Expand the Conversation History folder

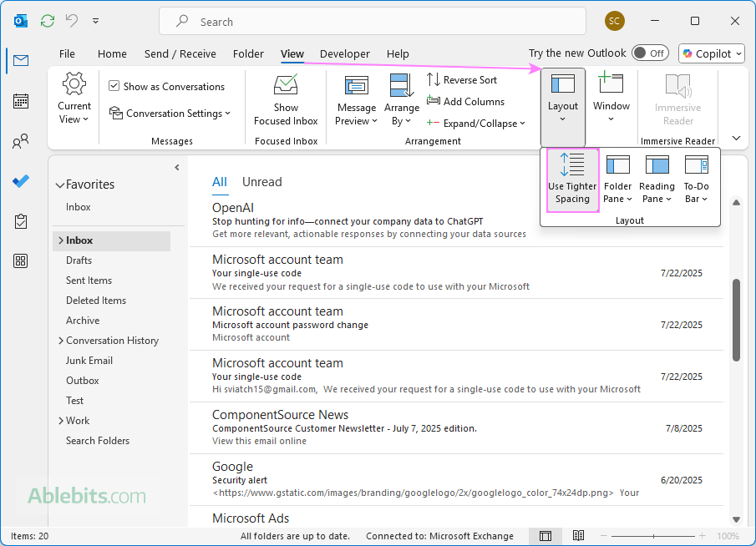(x=61, y=341)
